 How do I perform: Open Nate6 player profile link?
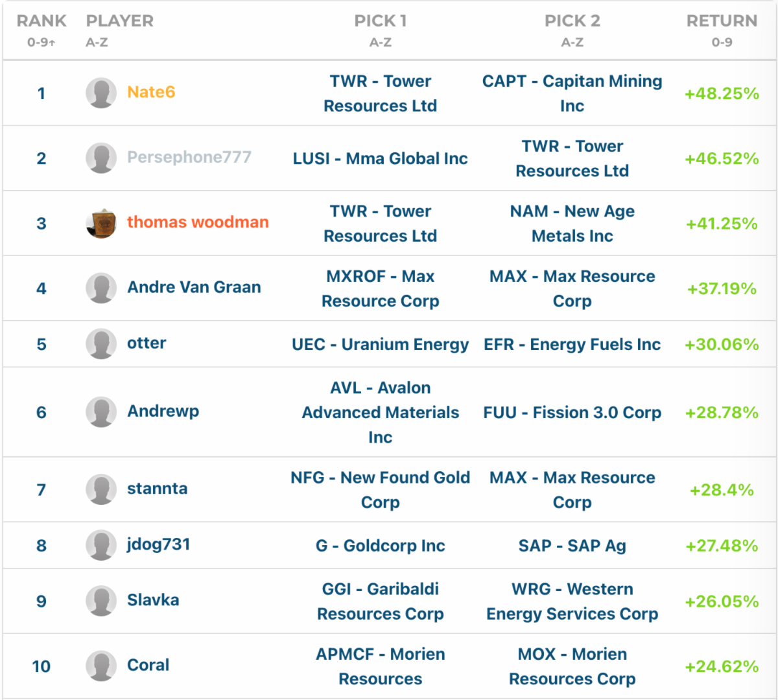(151, 92)
